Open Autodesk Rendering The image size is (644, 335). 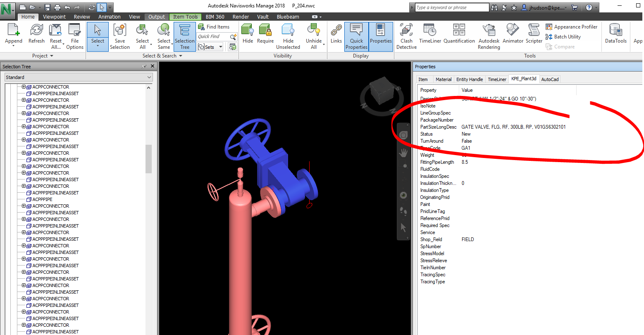pos(489,36)
